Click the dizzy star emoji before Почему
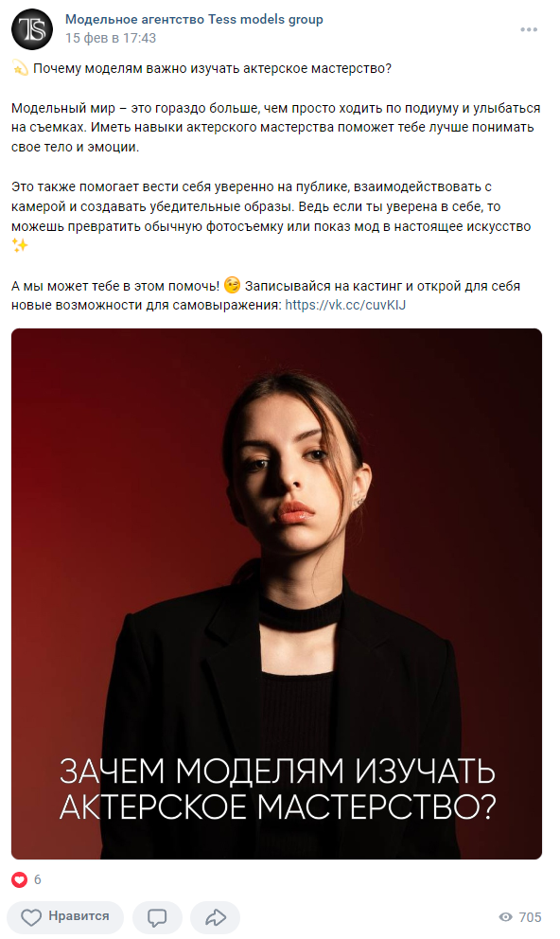Viewport: 560px width, 939px height. pos(20,68)
